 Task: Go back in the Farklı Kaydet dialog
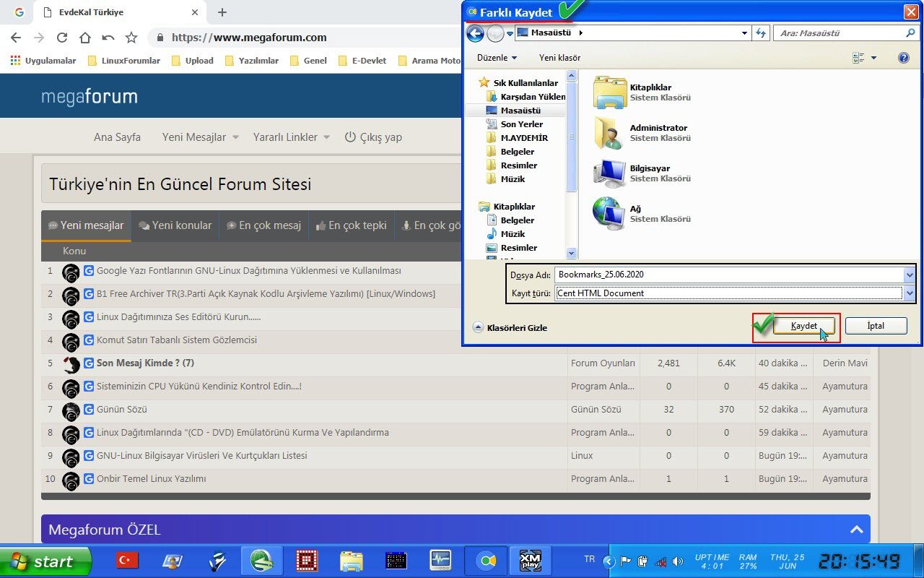[475, 33]
